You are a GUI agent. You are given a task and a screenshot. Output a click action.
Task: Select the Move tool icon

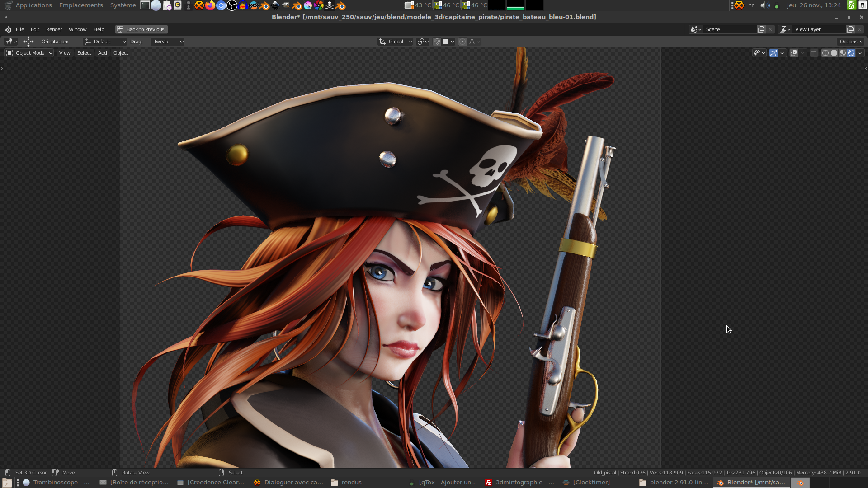[x=28, y=42]
